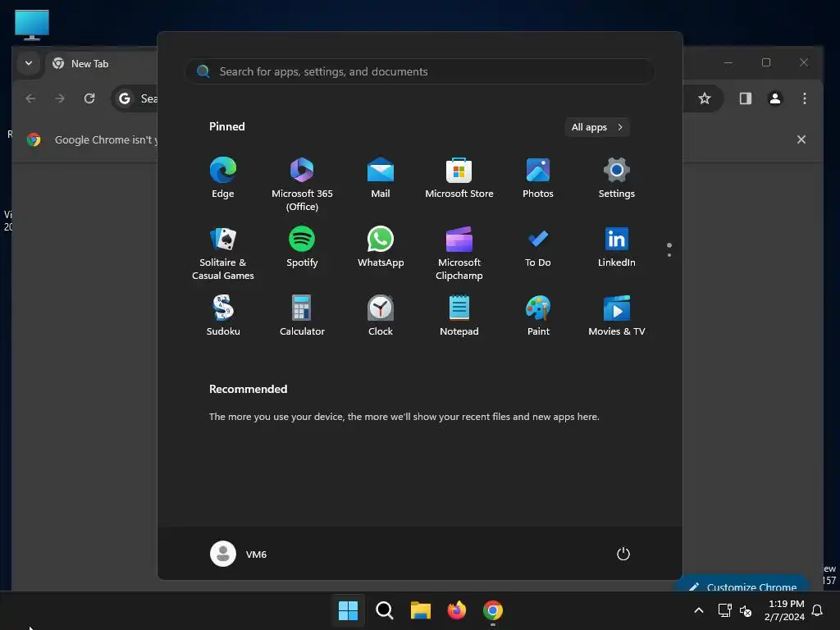Open the Clock app
The image size is (840, 630).
click(x=381, y=316)
